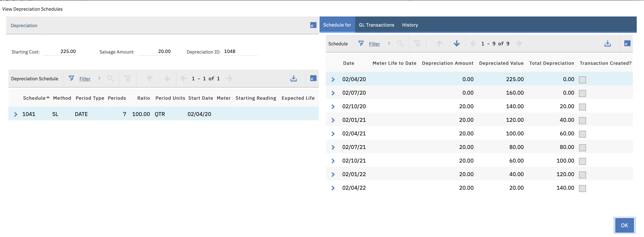Click the filter funnel icon in Depreciation Schedule

71,79
